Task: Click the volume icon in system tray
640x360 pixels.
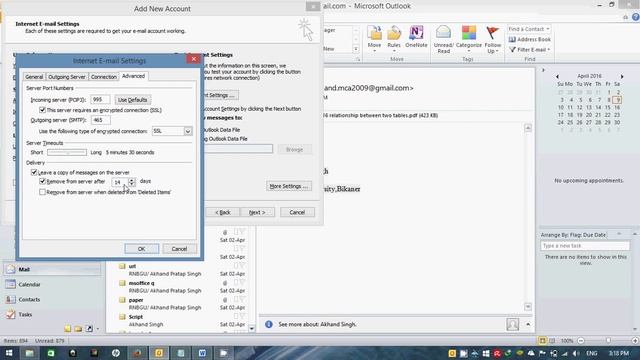Action: click(576, 353)
